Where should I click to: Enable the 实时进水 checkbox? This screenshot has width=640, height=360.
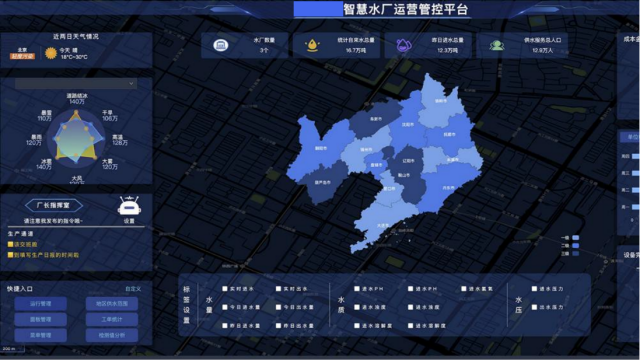click(x=224, y=289)
